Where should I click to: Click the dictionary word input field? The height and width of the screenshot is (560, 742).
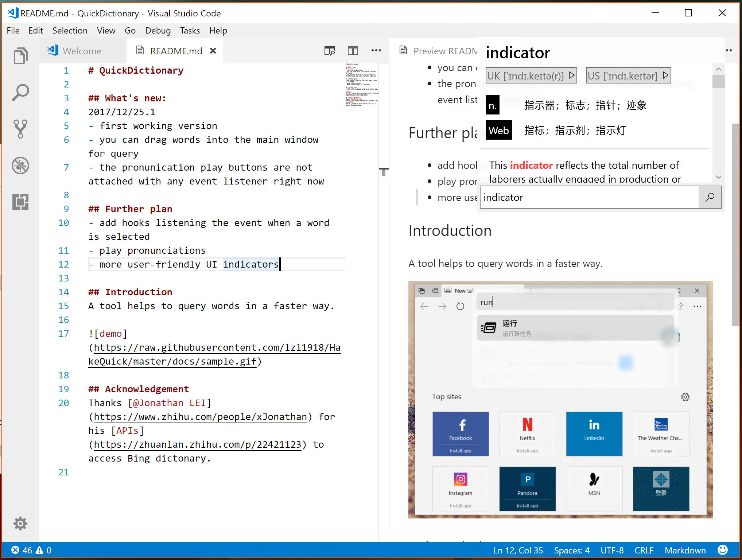tap(589, 197)
